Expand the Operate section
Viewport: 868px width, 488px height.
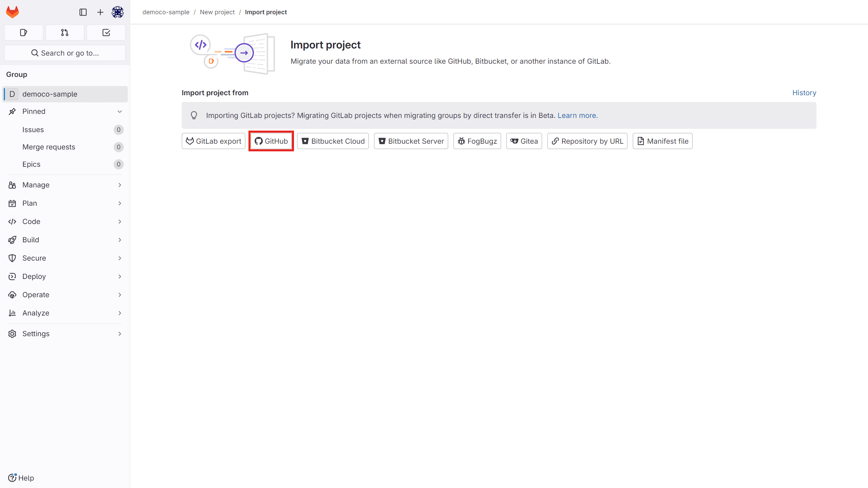(x=65, y=295)
